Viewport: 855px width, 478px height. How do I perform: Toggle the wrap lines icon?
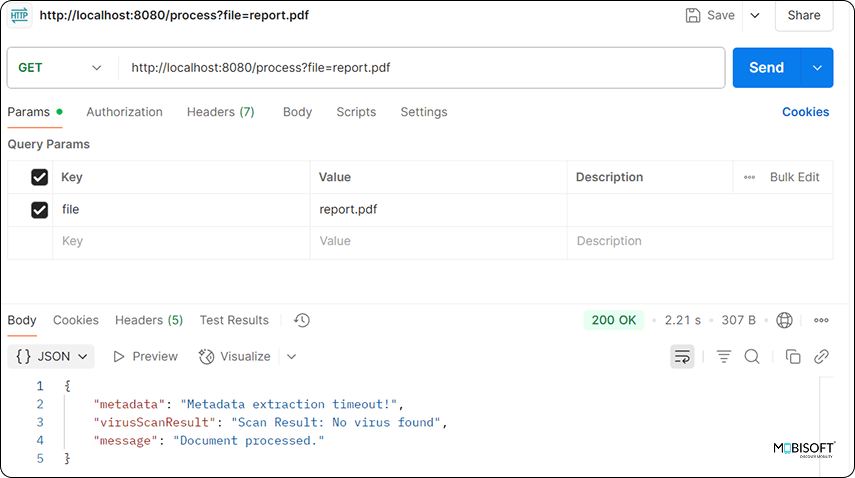coord(682,356)
